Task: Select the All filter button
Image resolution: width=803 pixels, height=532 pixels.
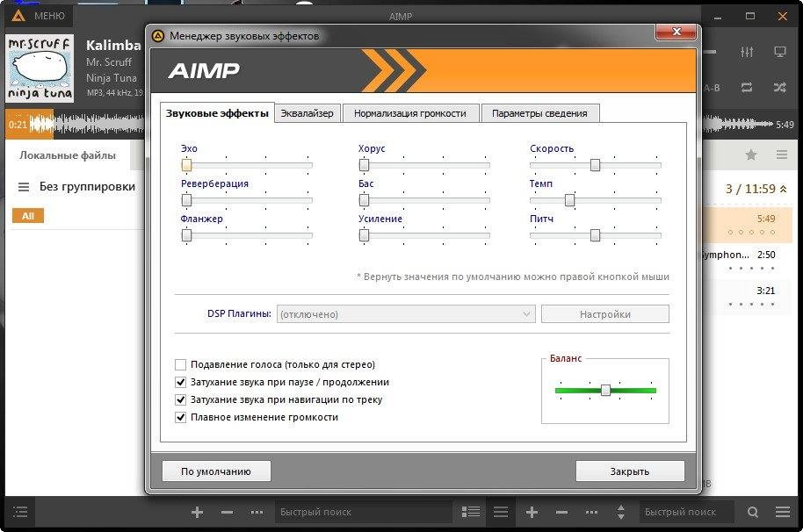Action: click(x=28, y=216)
